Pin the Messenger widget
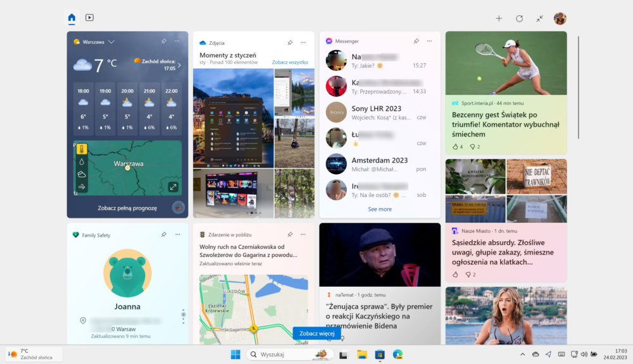 [417, 41]
